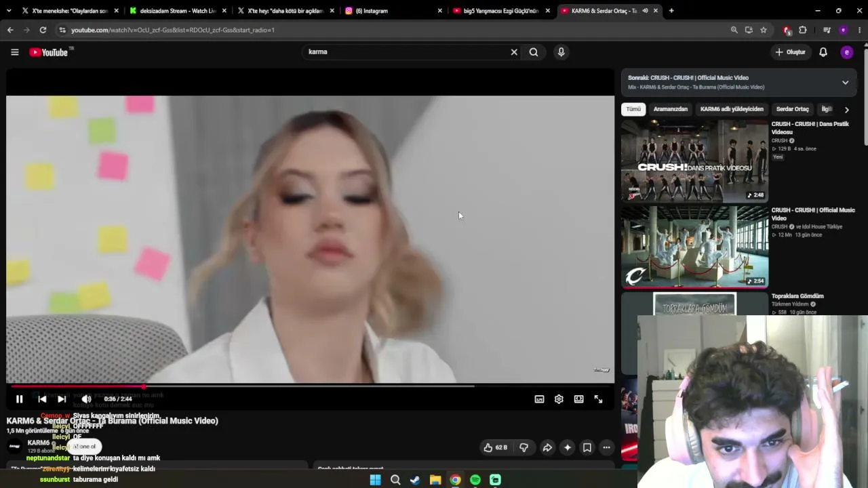868x488 pixels.
Task: Pause the playing video
Action: pyautogui.click(x=19, y=399)
